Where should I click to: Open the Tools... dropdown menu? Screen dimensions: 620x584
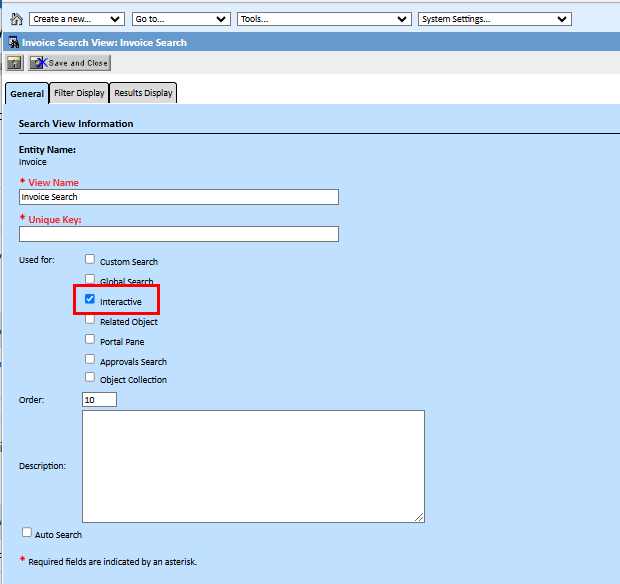coord(324,19)
